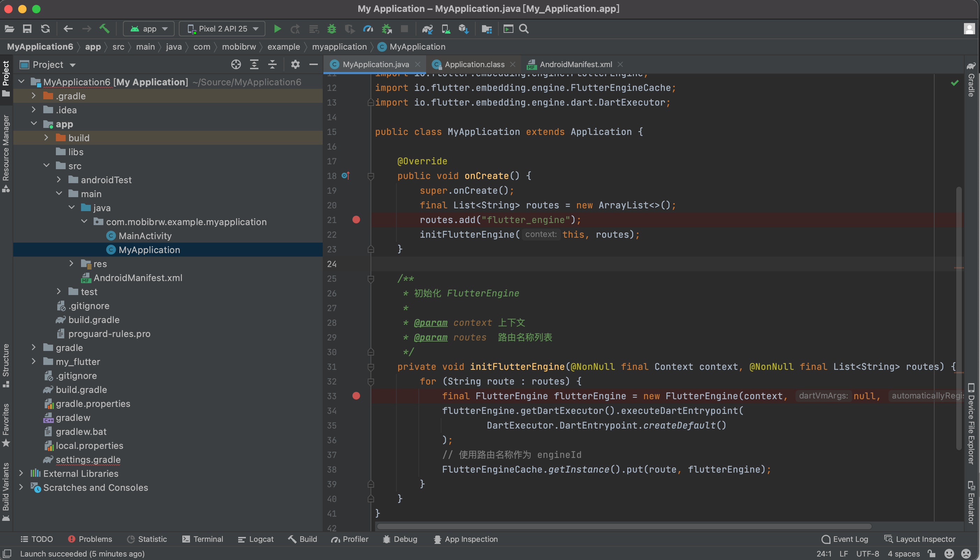The height and width of the screenshot is (560, 980).
Task: Click the green inspection checkmark icon
Action: click(x=955, y=83)
